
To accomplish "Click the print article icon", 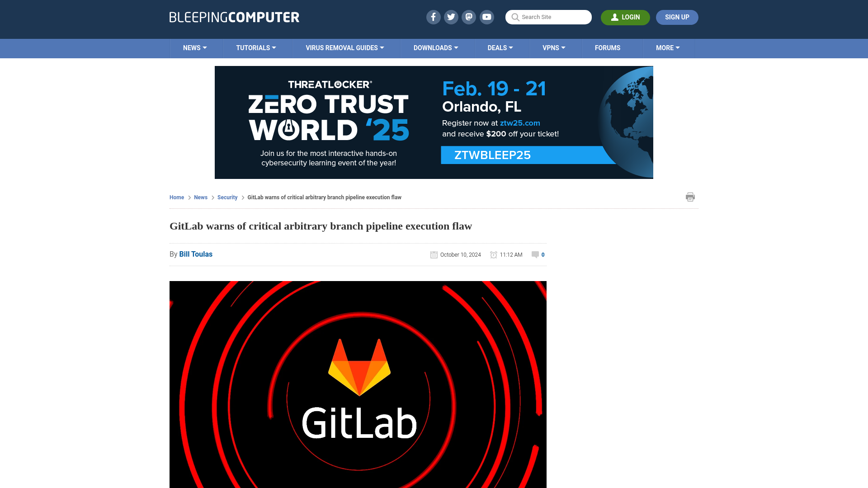I will [x=690, y=197].
